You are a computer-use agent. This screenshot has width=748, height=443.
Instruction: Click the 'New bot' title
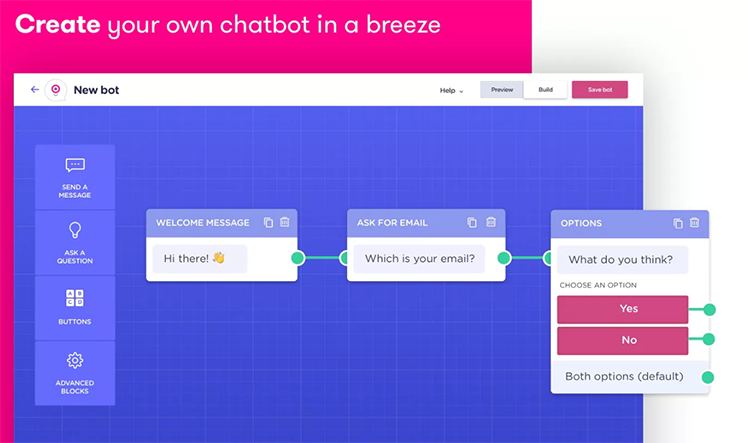click(x=96, y=90)
